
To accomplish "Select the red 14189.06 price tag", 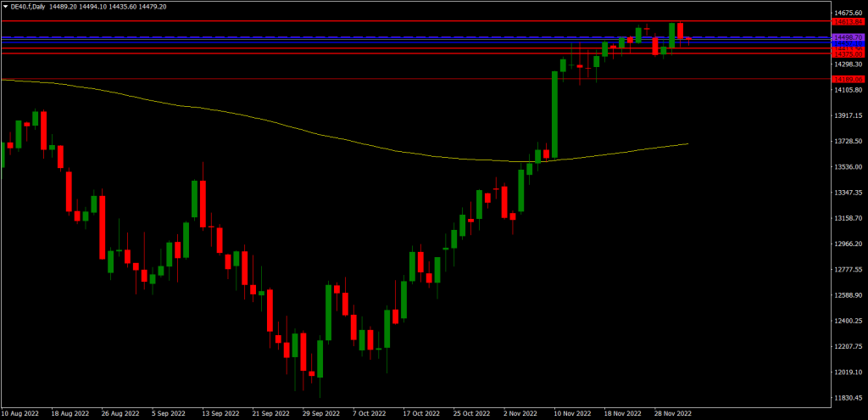I will tap(847, 79).
